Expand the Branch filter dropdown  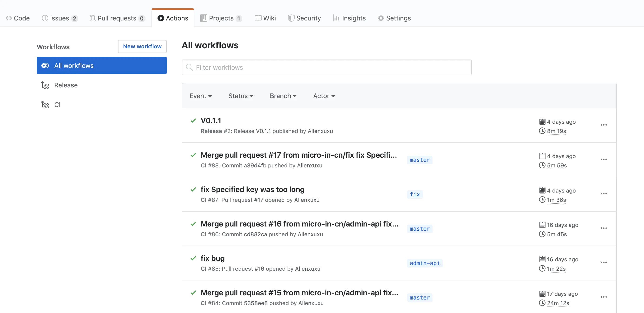[x=283, y=96]
